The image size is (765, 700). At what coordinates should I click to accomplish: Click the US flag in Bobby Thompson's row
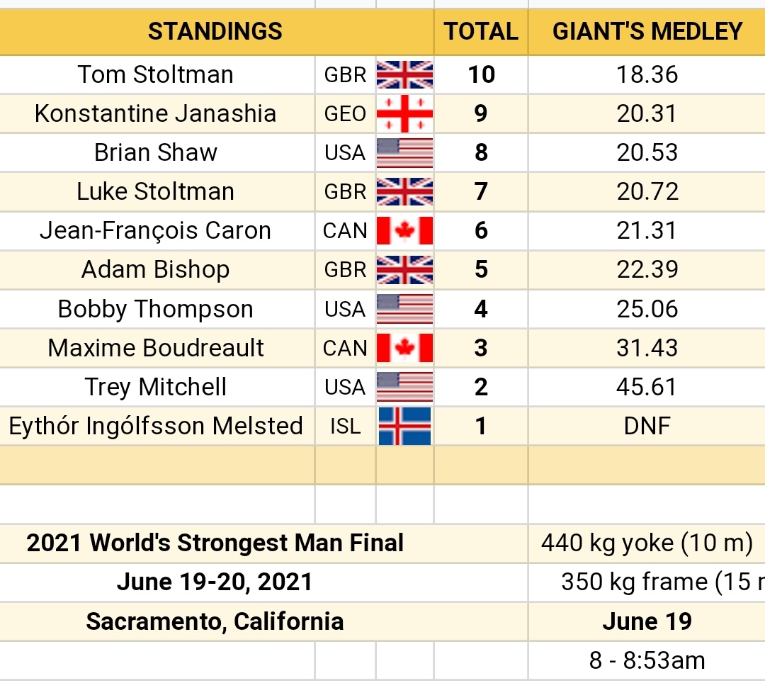(404, 309)
